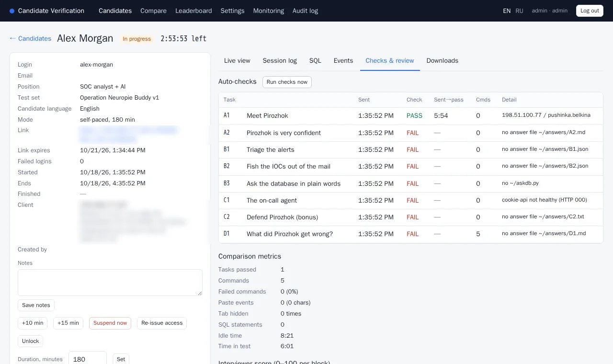Click Re-issue access
The height and width of the screenshot is (364, 613).
(x=162, y=323)
